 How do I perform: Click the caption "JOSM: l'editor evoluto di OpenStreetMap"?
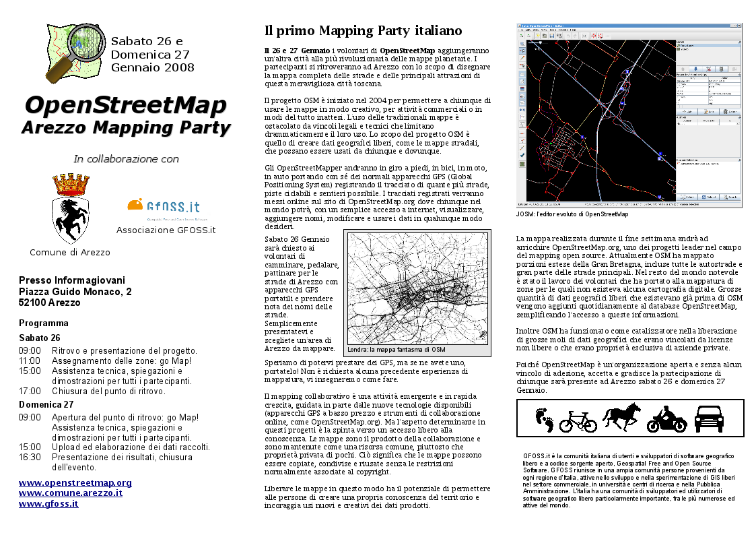coord(572,214)
